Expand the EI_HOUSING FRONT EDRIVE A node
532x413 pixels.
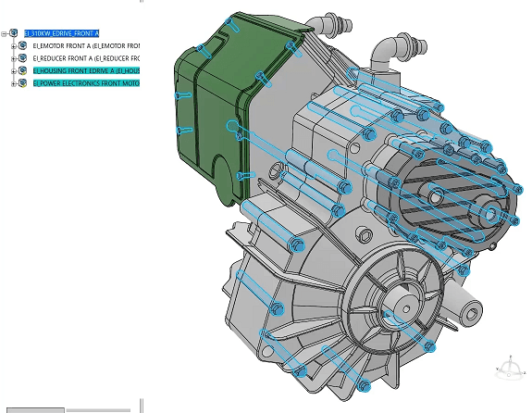click(14, 71)
